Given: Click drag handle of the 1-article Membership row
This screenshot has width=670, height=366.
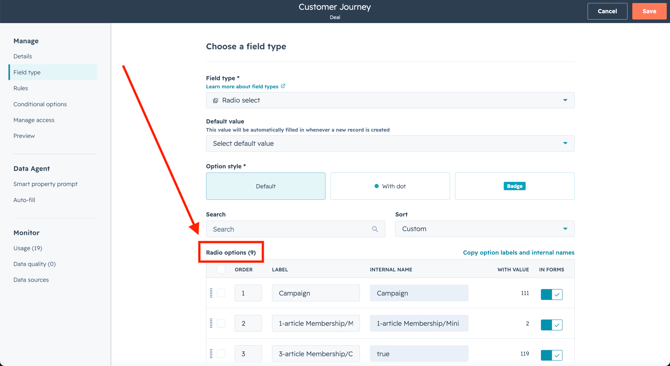Looking at the screenshot, I should 211,323.
